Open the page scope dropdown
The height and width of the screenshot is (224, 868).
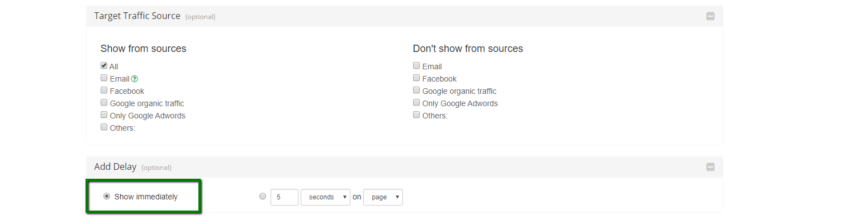(x=383, y=197)
